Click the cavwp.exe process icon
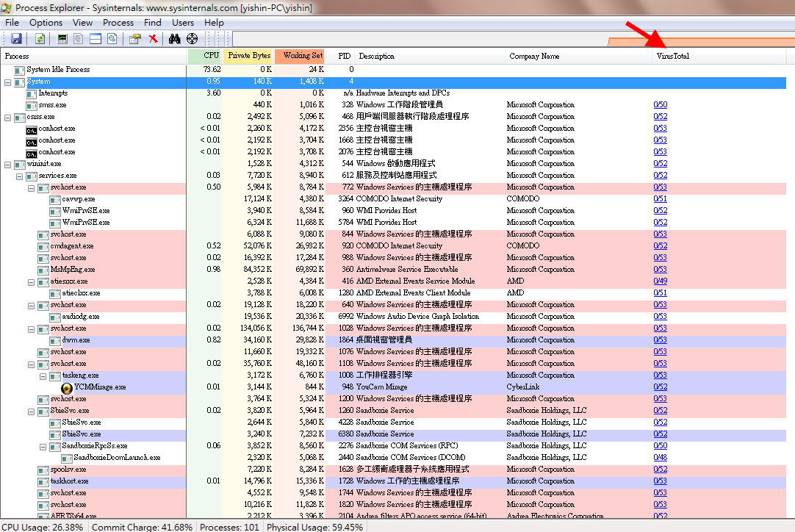Image resolution: width=795 pixels, height=532 pixels. coord(55,200)
